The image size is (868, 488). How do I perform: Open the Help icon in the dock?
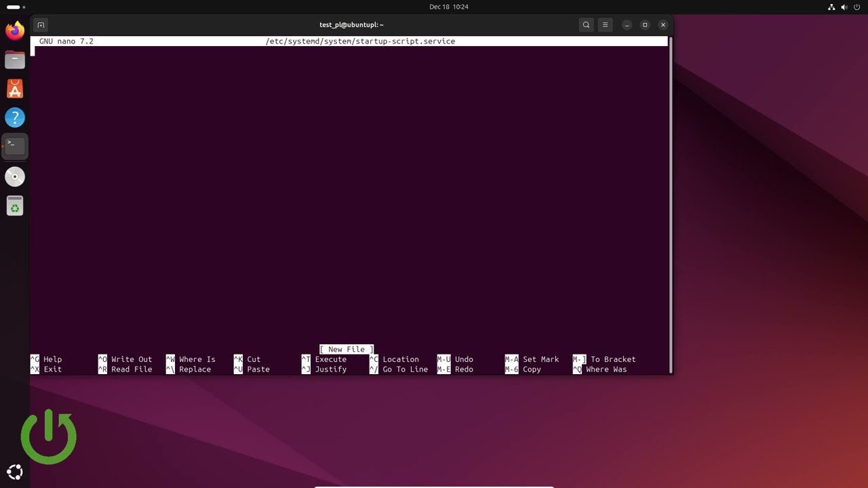click(x=15, y=118)
